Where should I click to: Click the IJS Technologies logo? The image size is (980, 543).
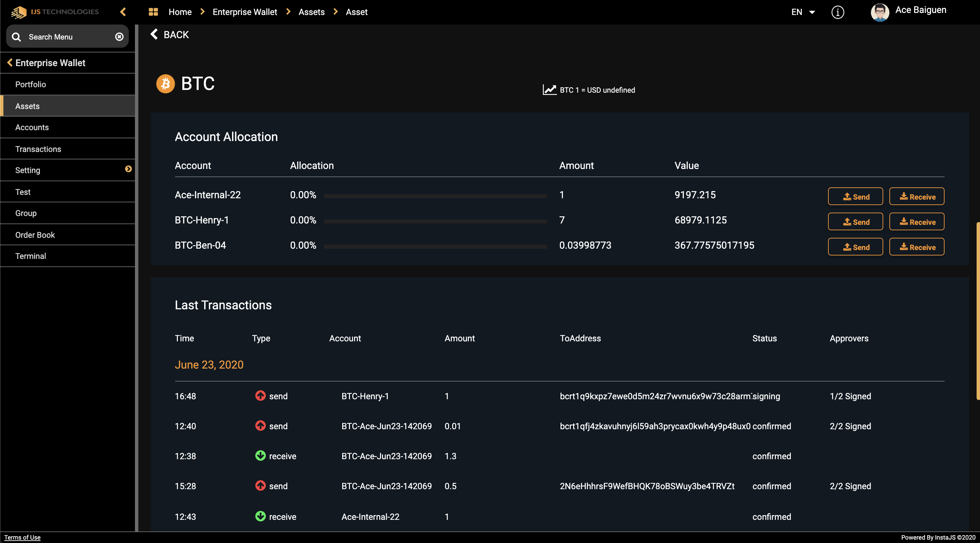[x=55, y=12]
